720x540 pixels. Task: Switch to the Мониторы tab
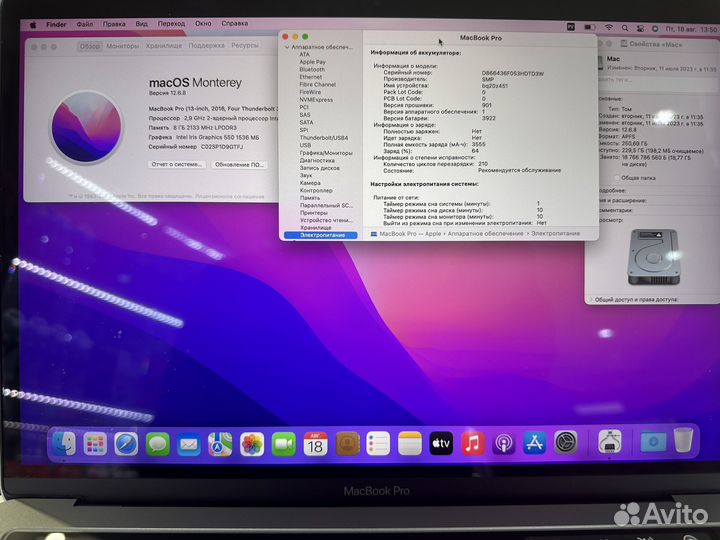click(123, 46)
